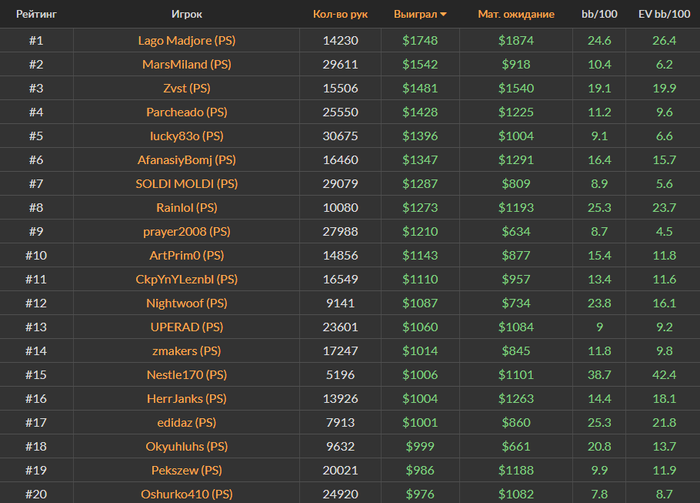Sort by Мат. ожидание column header
Viewport: 700px width, 503px height.
click(516, 14)
